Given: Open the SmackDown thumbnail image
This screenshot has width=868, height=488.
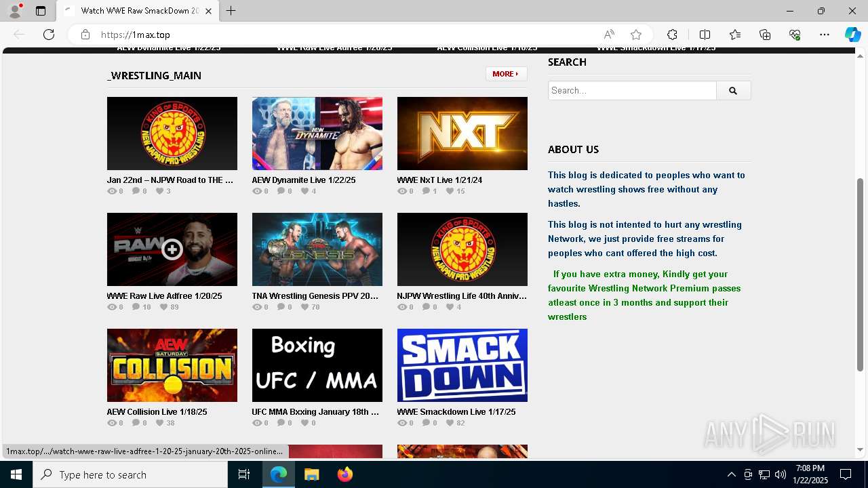Looking at the screenshot, I should (x=462, y=365).
